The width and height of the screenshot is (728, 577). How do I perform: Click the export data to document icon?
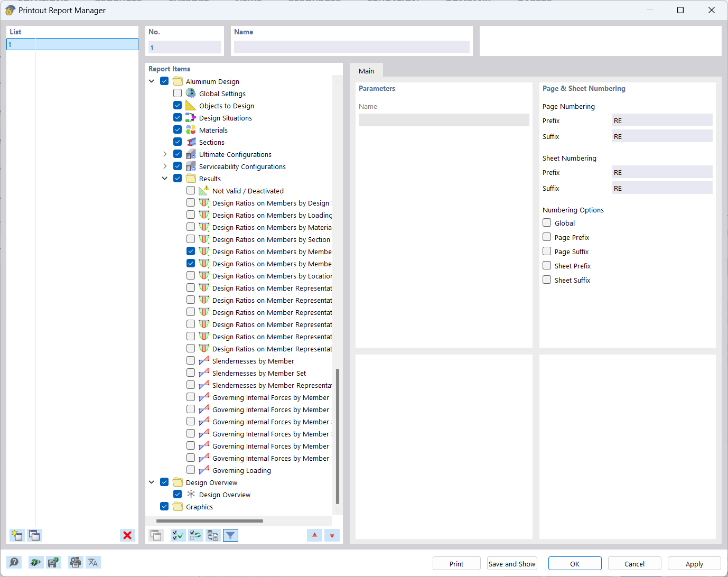click(213, 535)
